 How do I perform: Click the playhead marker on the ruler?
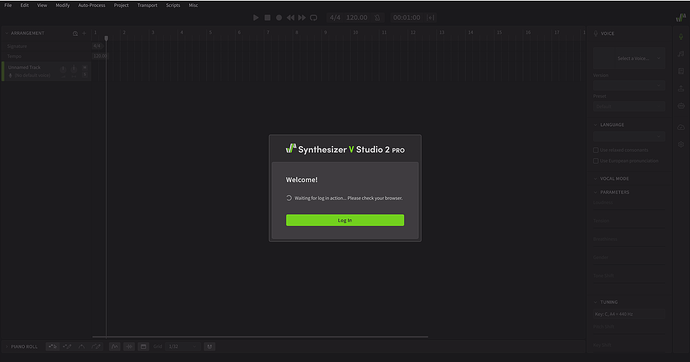tap(106, 38)
